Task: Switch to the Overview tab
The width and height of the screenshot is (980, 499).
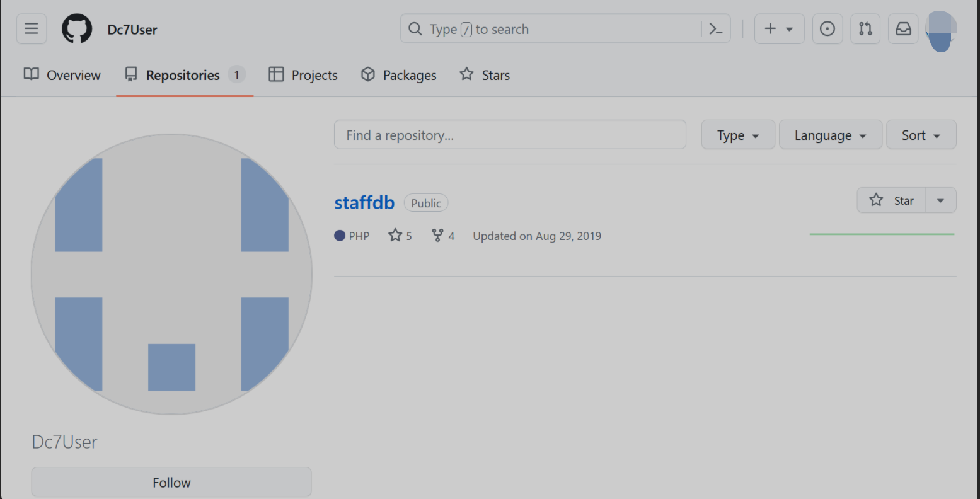Action: click(x=62, y=75)
